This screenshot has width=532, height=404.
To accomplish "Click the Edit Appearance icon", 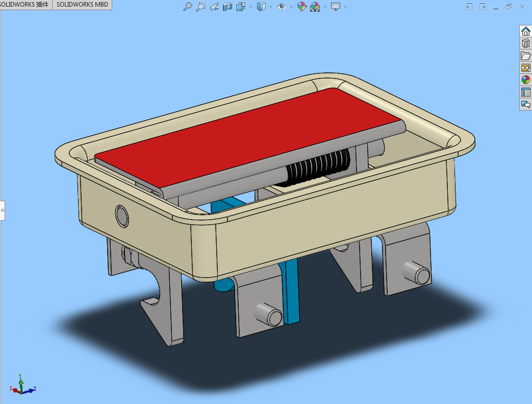I will (x=301, y=7).
